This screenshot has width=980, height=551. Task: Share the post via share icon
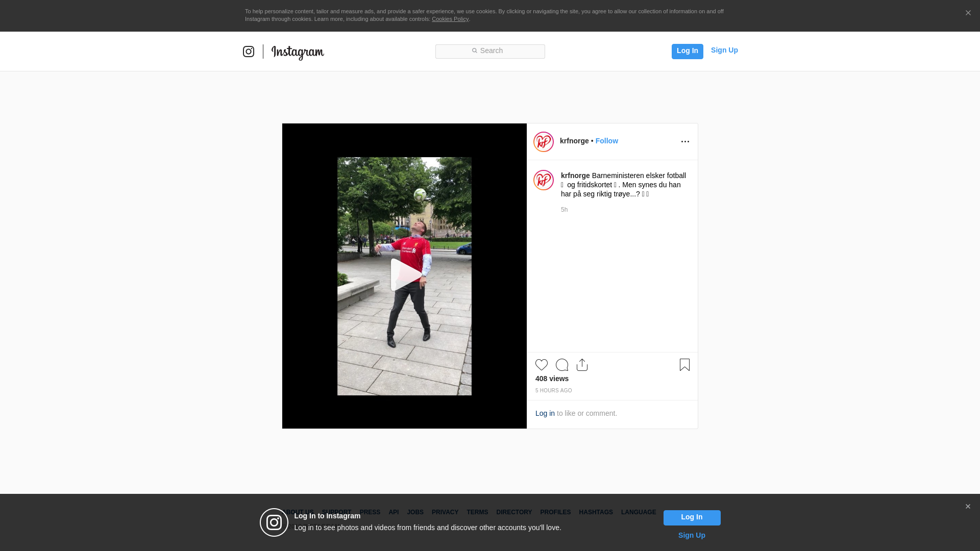point(582,365)
